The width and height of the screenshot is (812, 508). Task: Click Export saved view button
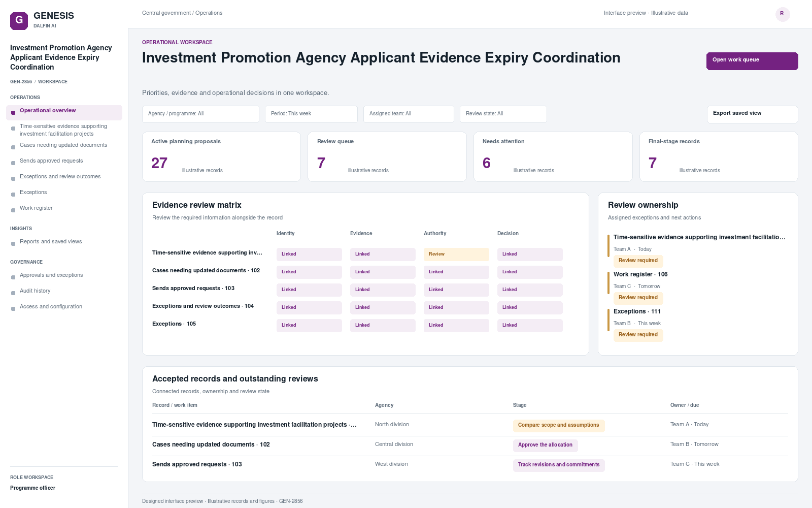point(752,114)
